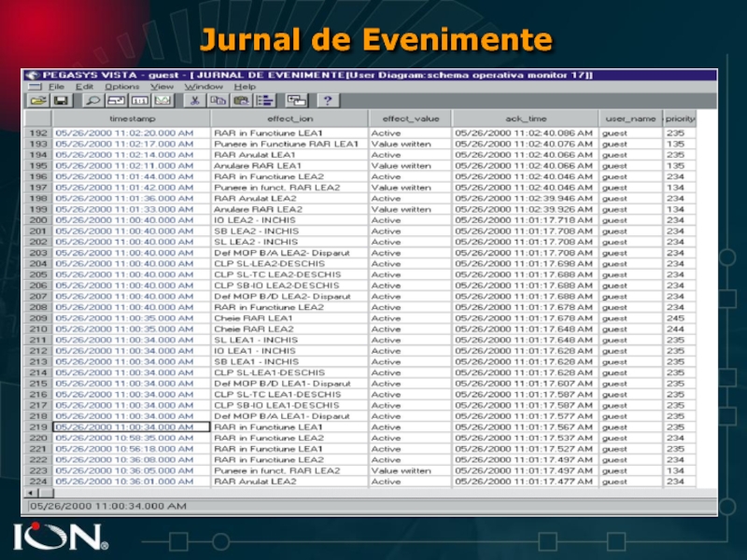Open the document control icon beside File

[x=35, y=87]
